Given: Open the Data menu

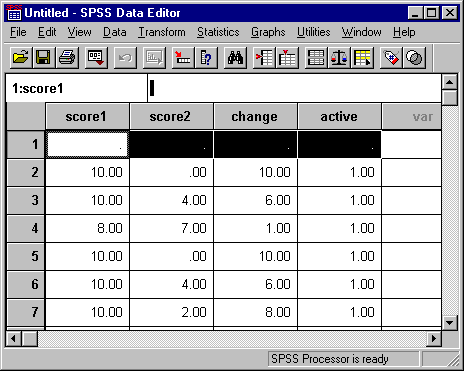Looking at the screenshot, I should (x=114, y=32).
